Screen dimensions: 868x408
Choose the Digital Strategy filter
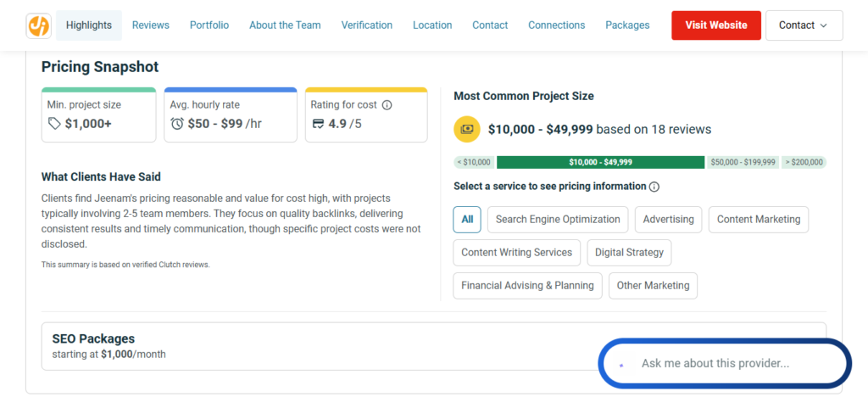629,253
